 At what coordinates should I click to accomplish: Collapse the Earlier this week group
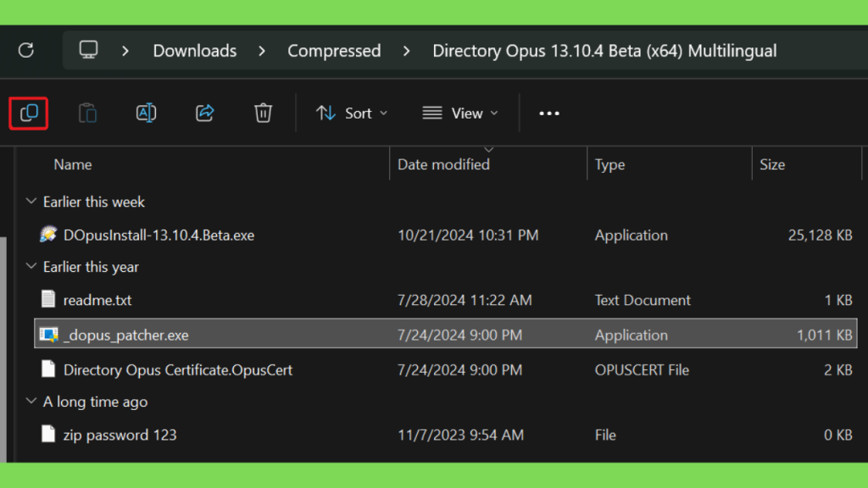click(x=31, y=202)
